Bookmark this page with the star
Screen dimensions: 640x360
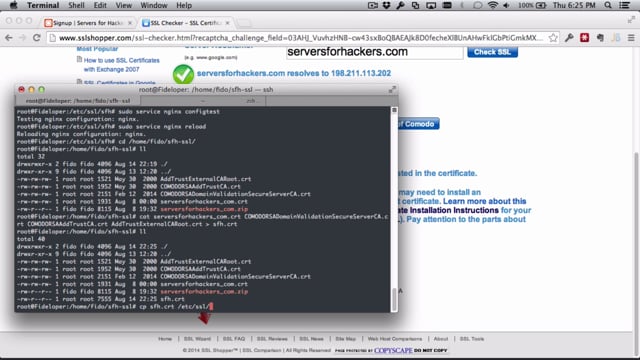(553, 38)
